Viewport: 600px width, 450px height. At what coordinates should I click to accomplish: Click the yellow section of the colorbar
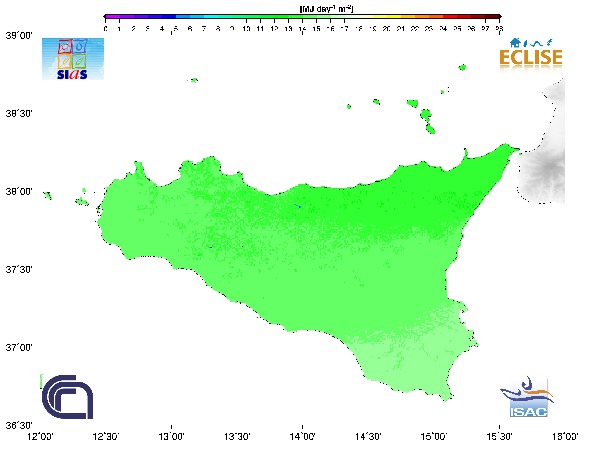tap(386, 17)
